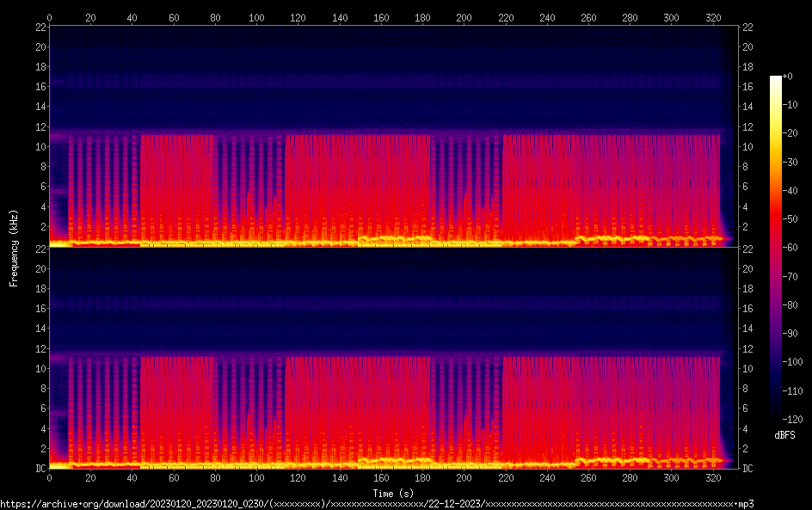Click the "16" kHz tick on upper channel's left axis
The image size is (812, 510).
pos(40,87)
